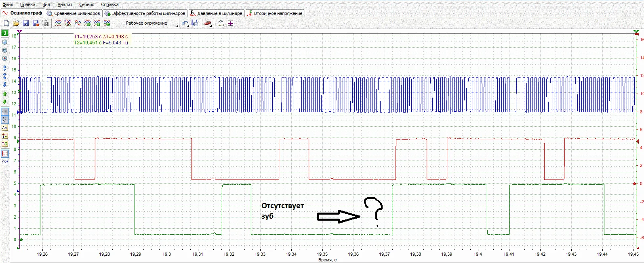Image resolution: width=644 pixels, height=263 pixels.
Task: Click the undo arrow toolbar icon
Action: (185, 23)
